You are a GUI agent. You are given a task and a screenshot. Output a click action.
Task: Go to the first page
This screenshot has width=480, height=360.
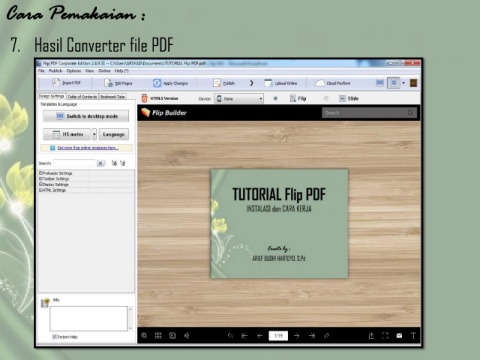[244, 336]
